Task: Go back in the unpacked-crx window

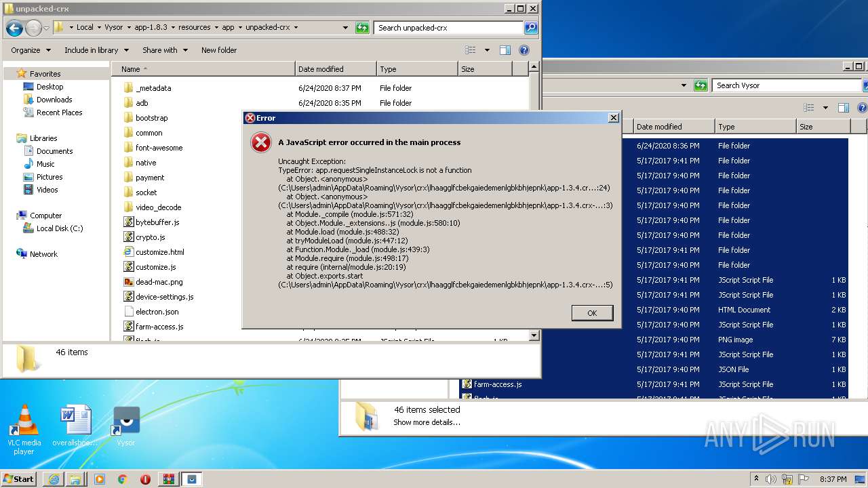Action: [14, 28]
